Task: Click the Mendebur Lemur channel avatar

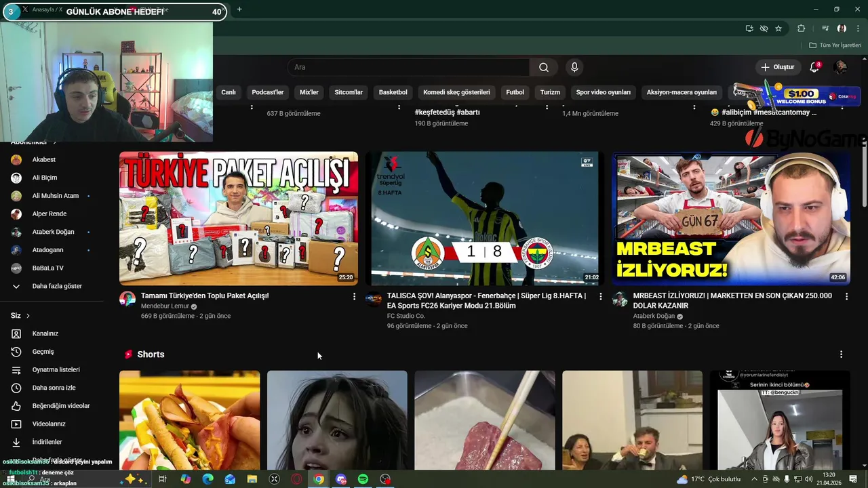Action: coord(127,300)
